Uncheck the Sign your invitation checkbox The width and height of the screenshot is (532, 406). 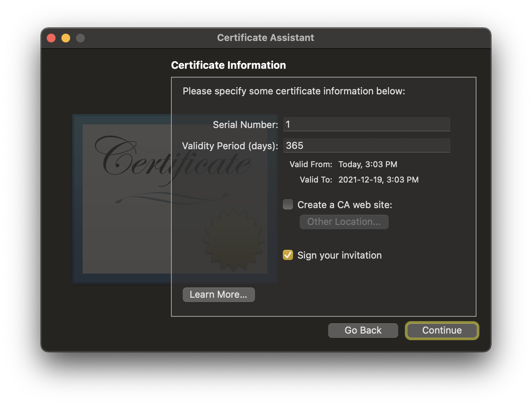[288, 255]
